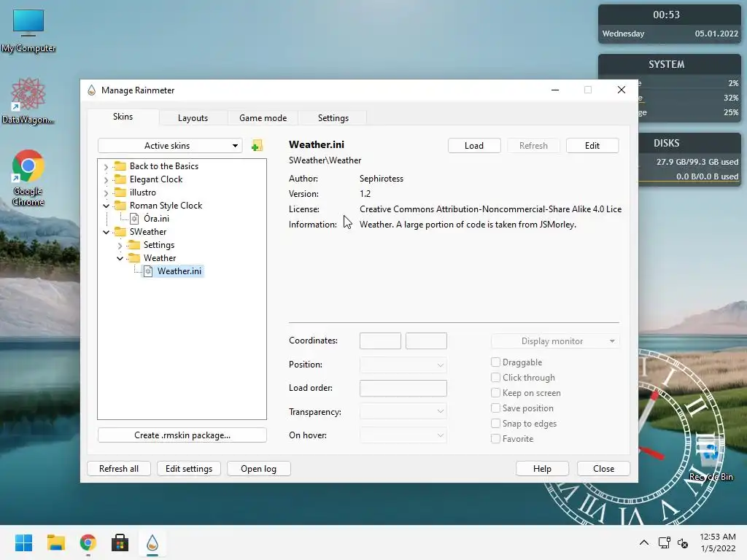Enable the Click through checkbox

495,378
